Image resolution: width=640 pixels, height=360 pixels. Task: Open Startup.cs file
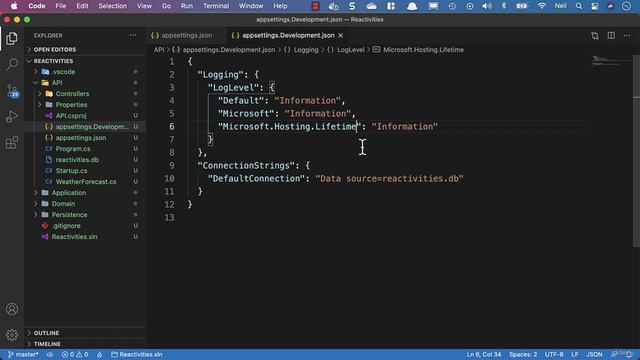(71, 171)
